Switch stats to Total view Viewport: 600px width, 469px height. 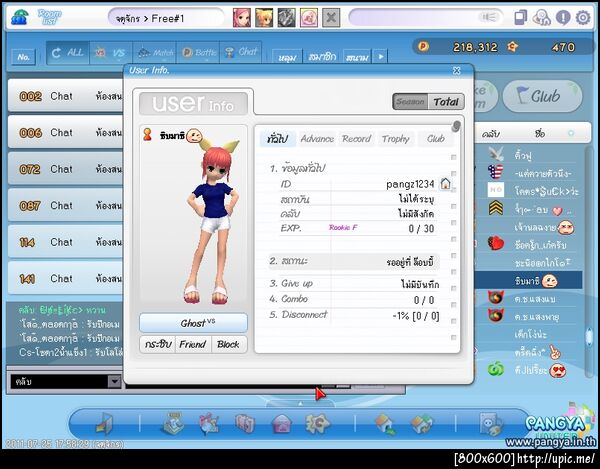446,102
